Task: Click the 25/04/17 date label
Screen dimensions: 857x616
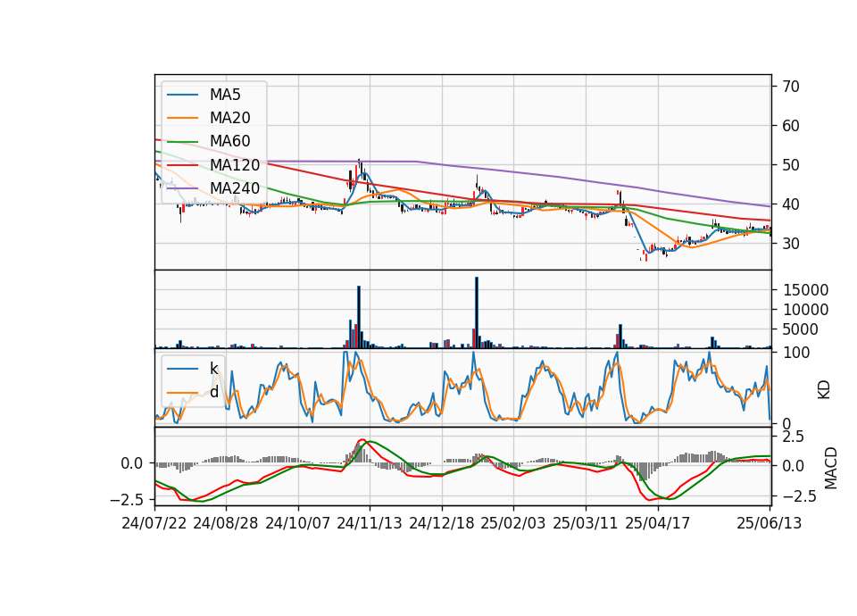Action: point(658,523)
